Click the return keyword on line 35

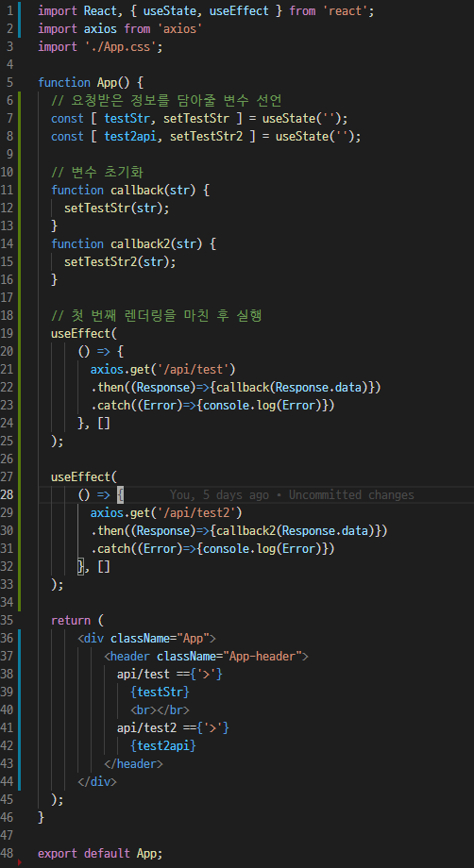pos(70,621)
